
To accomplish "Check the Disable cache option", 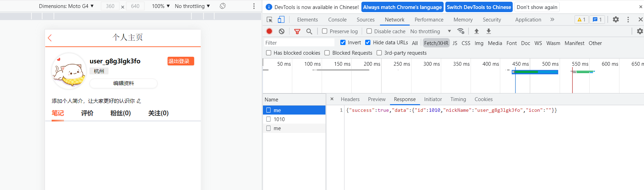I will click(369, 31).
